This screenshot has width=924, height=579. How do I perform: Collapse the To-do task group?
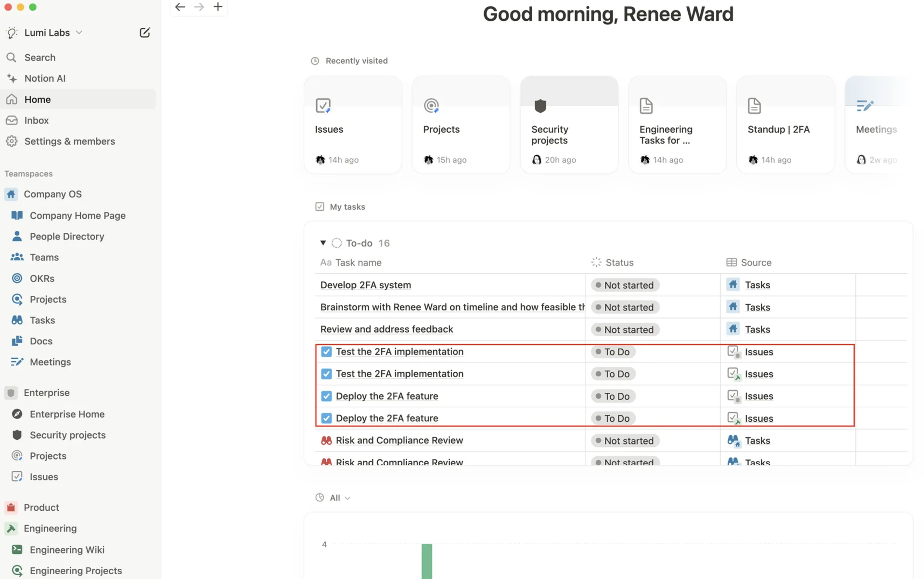click(323, 243)
